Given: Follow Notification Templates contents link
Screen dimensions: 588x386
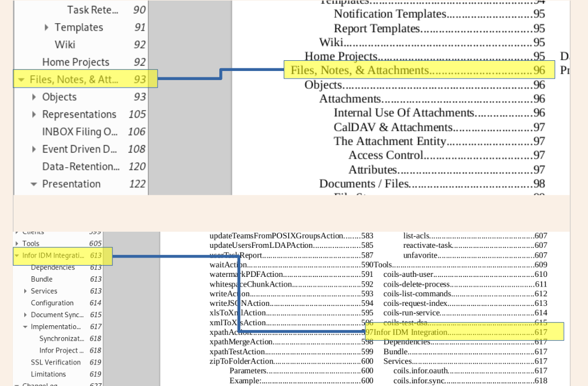Looking at the screenshot, I should click(439, 14).
